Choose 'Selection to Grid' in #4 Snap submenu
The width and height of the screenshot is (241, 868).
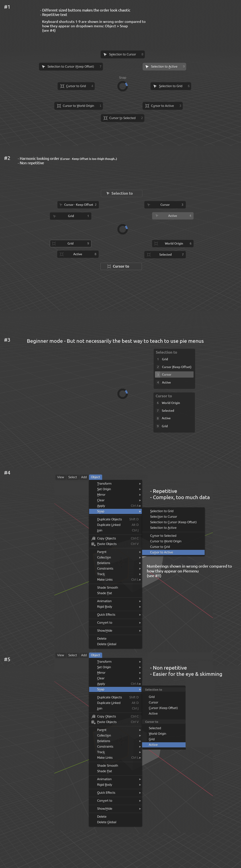[x=173, y=511]
